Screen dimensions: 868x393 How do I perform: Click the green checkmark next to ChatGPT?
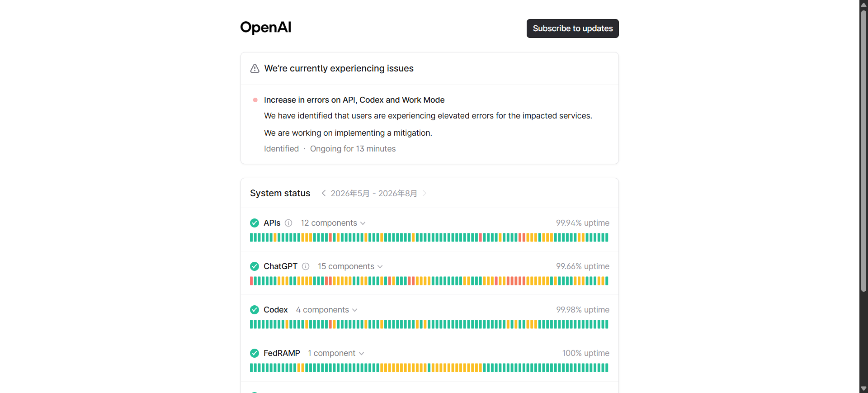point(255,266)
